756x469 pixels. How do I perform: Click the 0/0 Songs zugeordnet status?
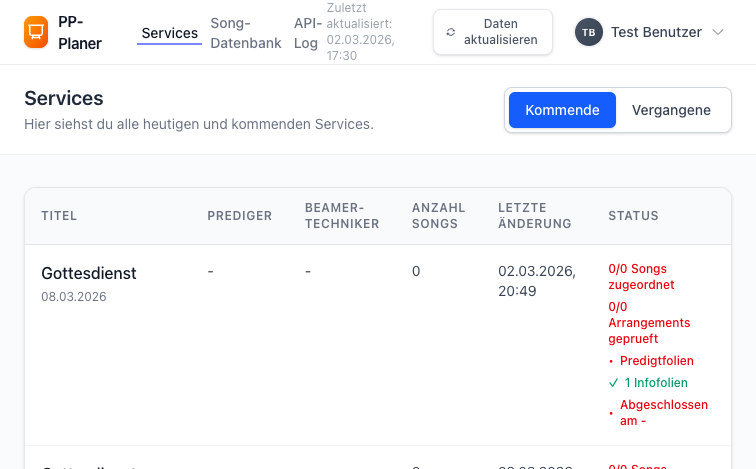640,276
